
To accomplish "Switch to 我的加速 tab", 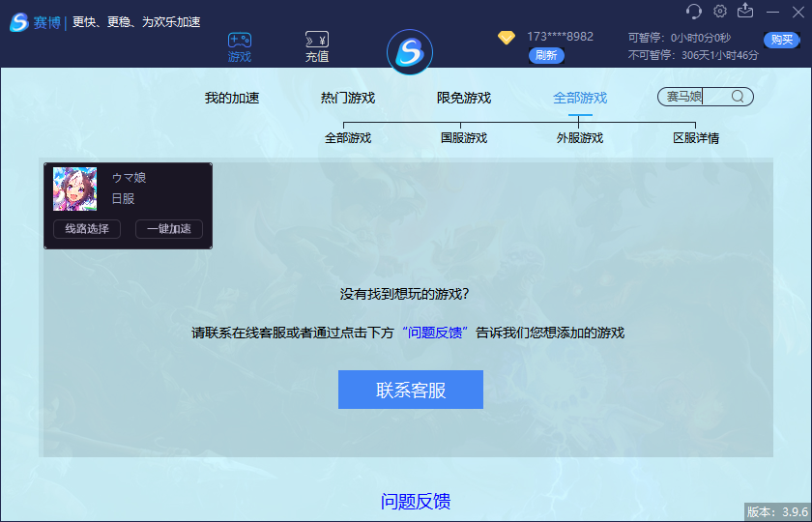I will point(231,98).
